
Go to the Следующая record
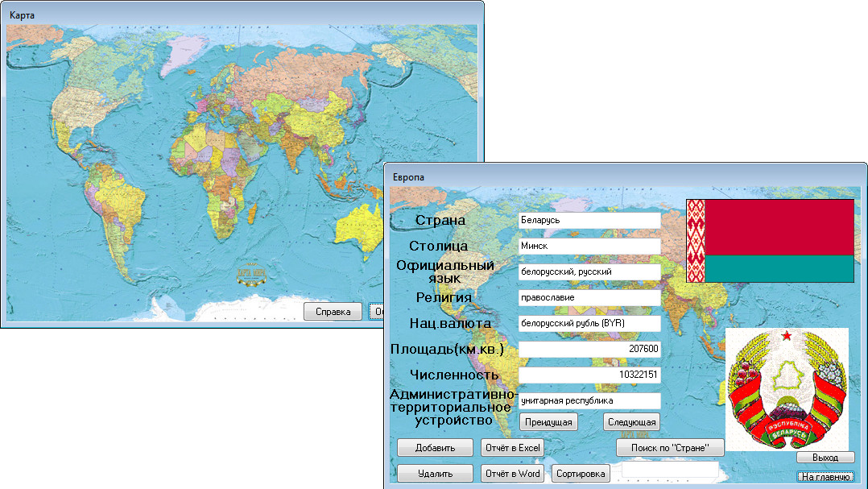(631, 422)
